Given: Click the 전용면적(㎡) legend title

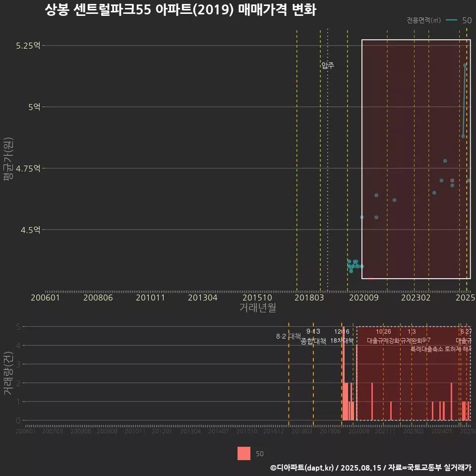Looking at the screenshot, I should 423,20.
